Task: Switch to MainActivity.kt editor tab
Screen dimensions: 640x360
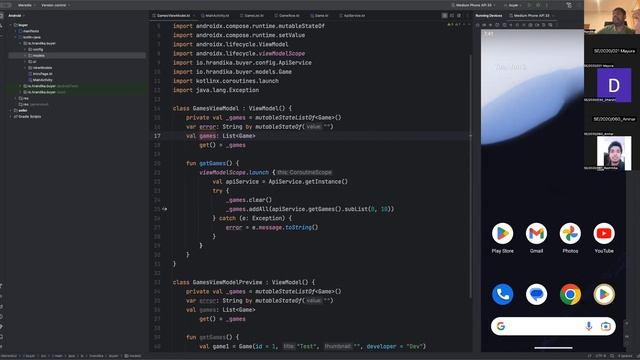Action: (216, 16)
